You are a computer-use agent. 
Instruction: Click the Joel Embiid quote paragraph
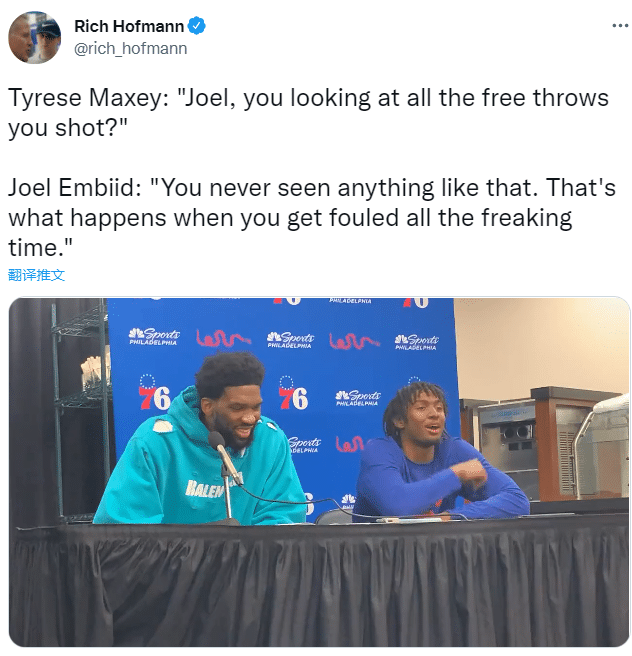(312, 218)
